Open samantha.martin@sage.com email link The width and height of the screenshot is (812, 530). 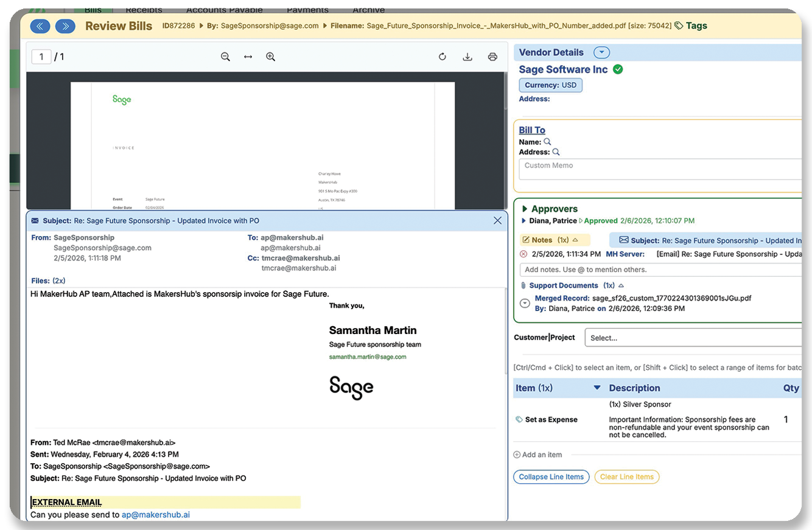pyautogui.click(x=368, y=357)
